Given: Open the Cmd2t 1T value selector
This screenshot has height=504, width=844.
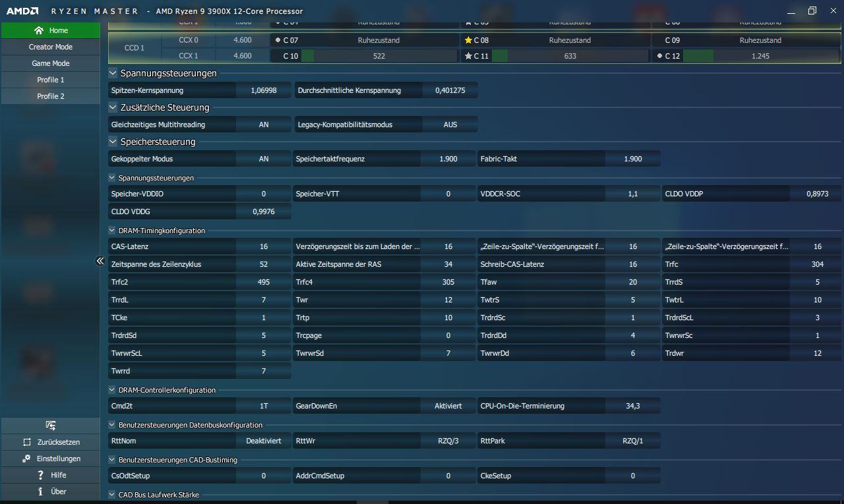Looking at the screenshot, I should pyautogui.click(x=264, y=406).
